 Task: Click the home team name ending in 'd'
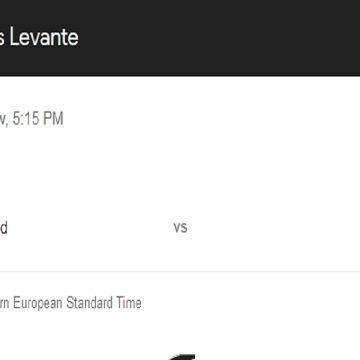pos(3,228)
